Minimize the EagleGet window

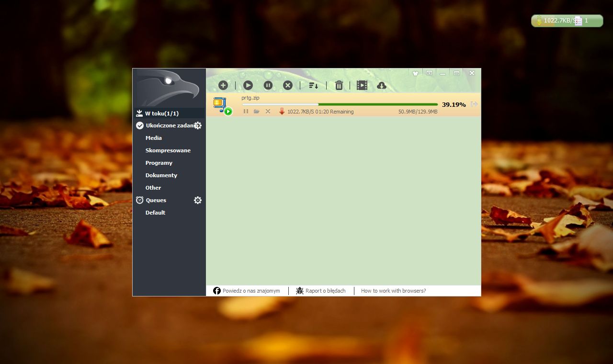[443, 73]
